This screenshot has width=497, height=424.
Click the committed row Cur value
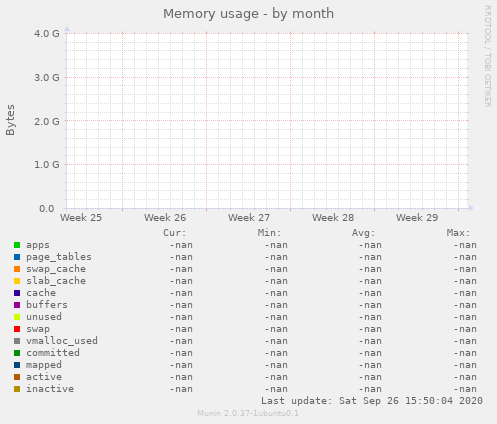[x=181, y=353]
